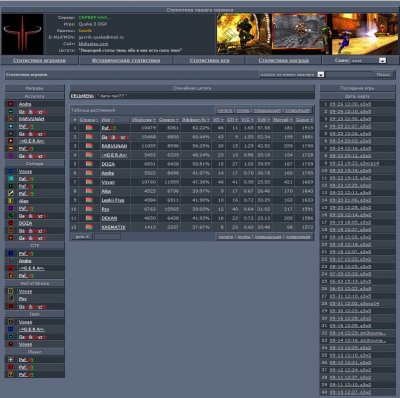Open Статистика игр menu item

click(209, 60)
